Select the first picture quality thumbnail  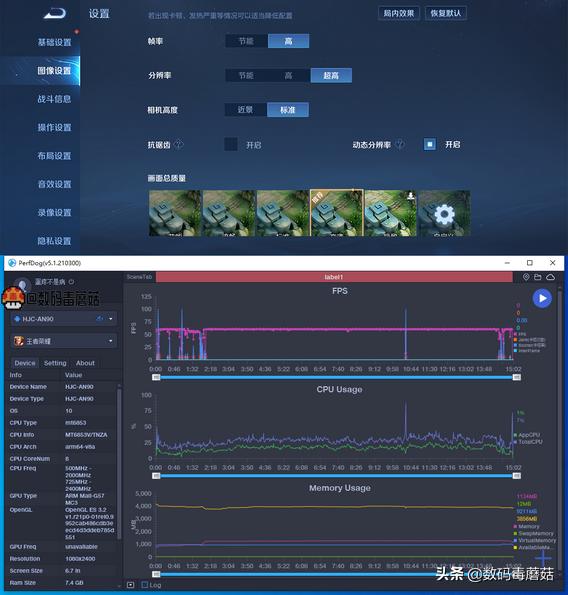tap(175, 213)
